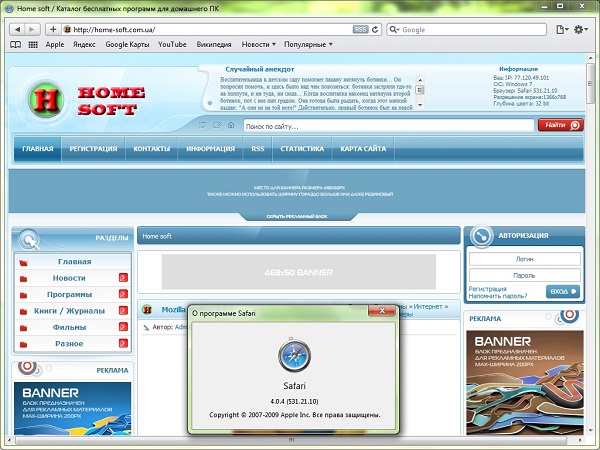
Task: Open the Show All Bookmarks book icon
Action: 15,44
